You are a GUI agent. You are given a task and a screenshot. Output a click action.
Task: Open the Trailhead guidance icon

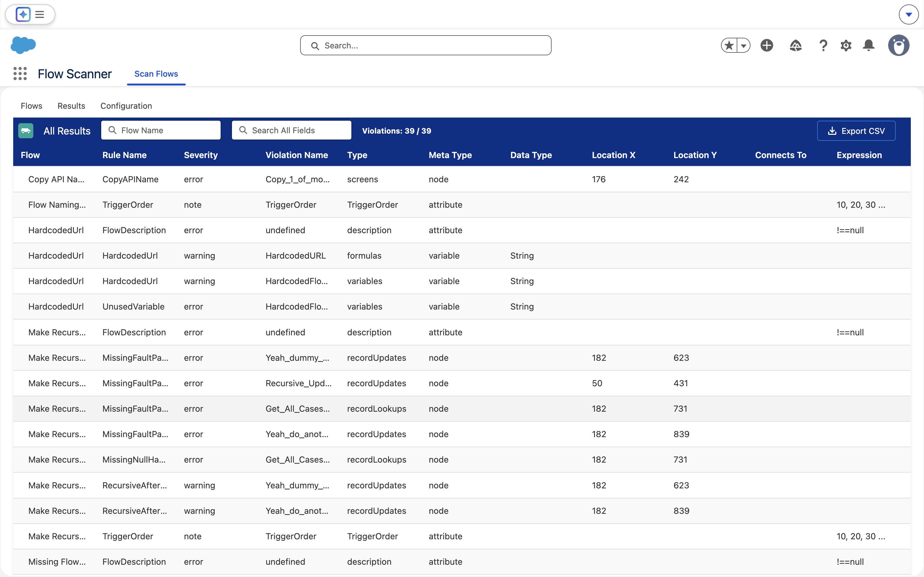click(x=795, y=45)
